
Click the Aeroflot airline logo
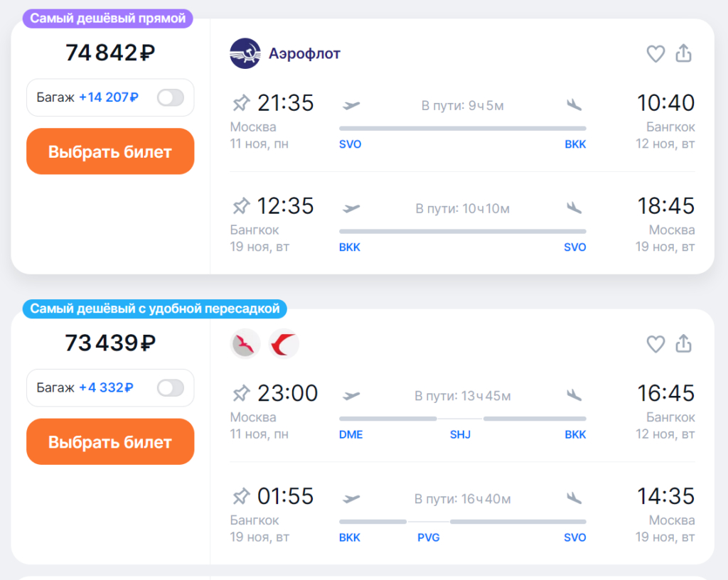coord(245,53)
